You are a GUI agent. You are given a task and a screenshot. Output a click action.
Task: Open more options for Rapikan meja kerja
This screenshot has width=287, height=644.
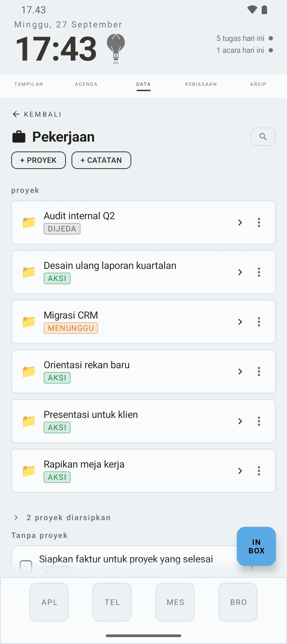tap(259, 471)
